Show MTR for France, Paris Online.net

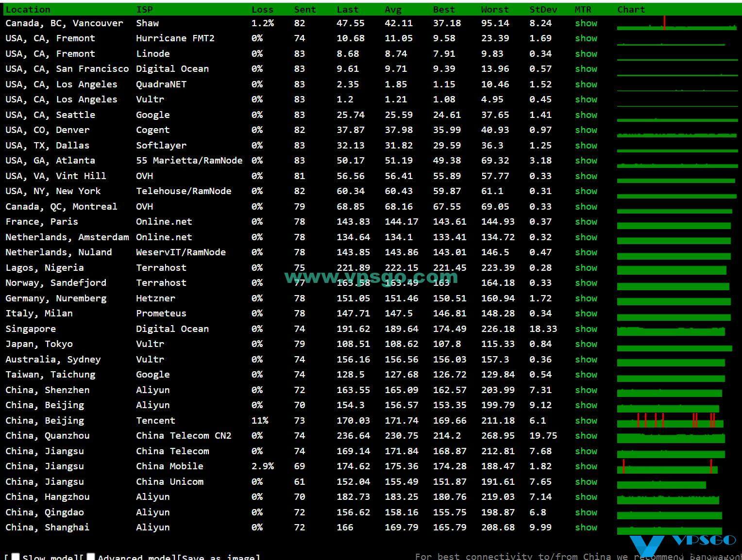coord(586,222)
